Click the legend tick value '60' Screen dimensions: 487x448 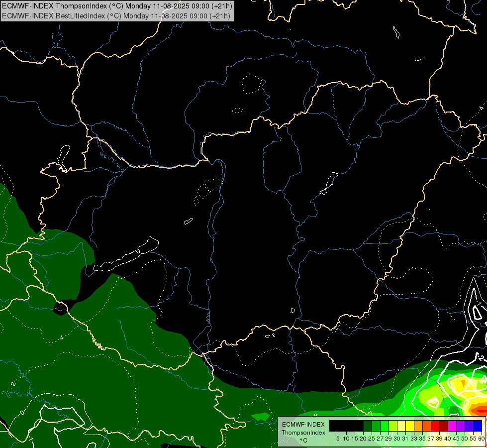pyautogui.click(x=482, y=439)
